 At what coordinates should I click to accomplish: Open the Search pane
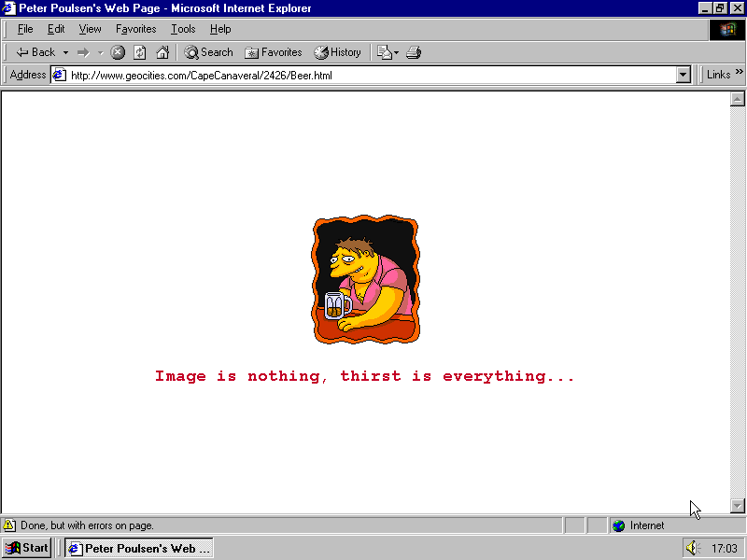[x=208, y=52]
